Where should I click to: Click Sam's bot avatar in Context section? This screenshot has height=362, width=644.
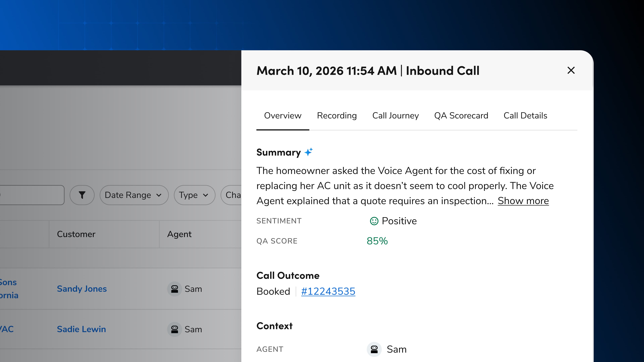pyautogui.click(x=374, y=349)
